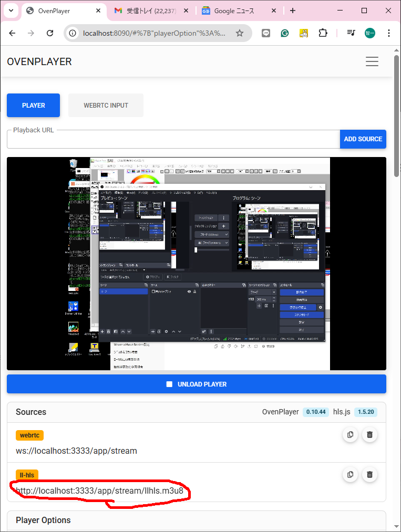This screenshot has height=532, width=401.
Task: Select the PLAYER tab button
Action: coord(33,106)
